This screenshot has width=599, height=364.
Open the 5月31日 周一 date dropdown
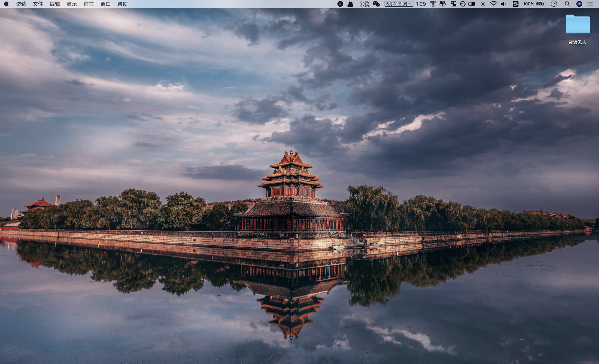[399, 4]
